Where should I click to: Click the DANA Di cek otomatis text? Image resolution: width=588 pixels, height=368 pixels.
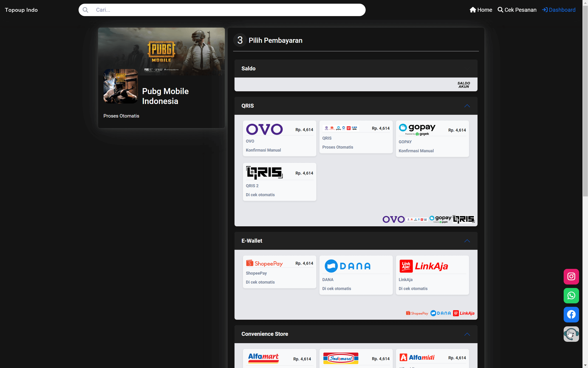(336, 289)
